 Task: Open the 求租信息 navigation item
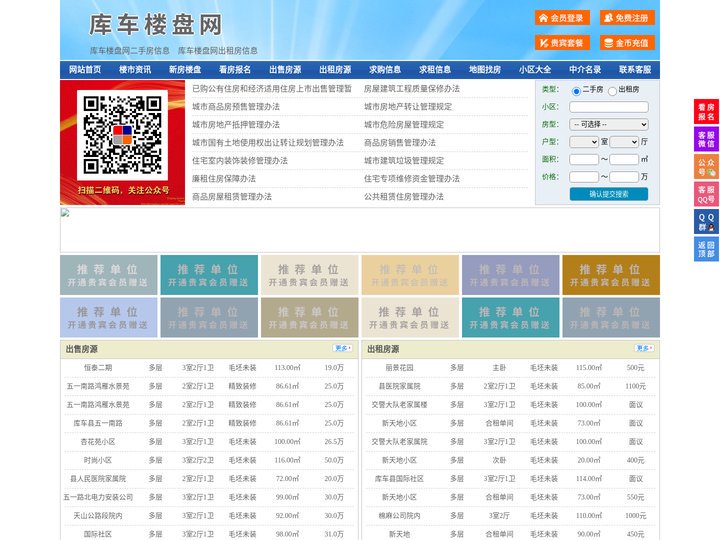click(435, 70)
